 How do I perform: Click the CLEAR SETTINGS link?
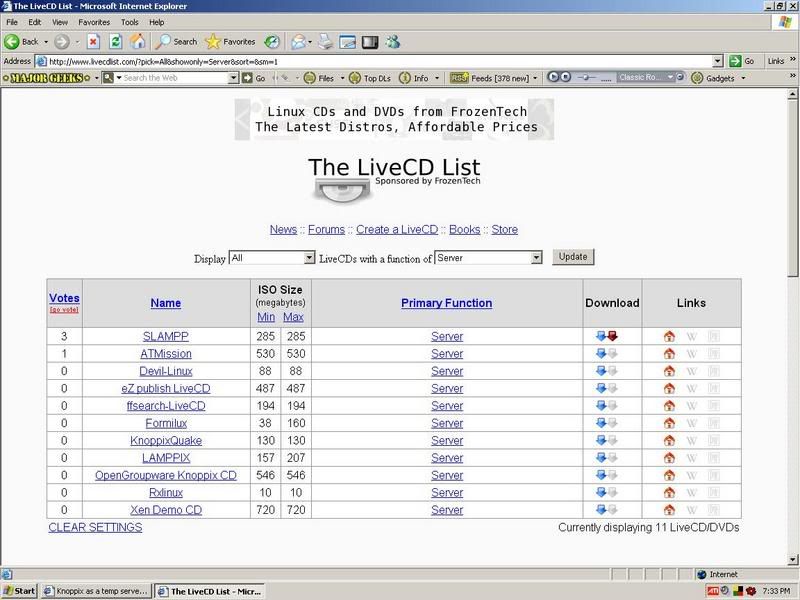pos(95,528)
